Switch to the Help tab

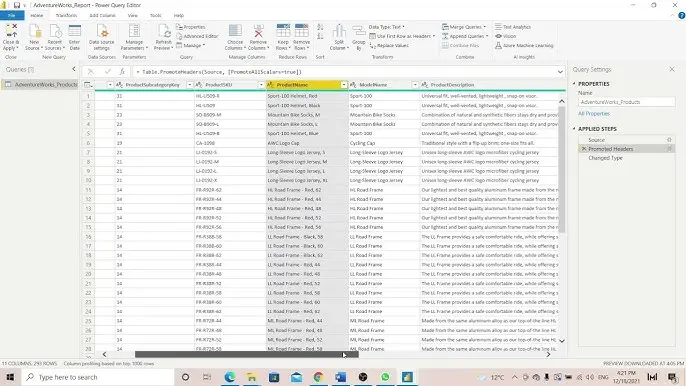click(178, 15)
